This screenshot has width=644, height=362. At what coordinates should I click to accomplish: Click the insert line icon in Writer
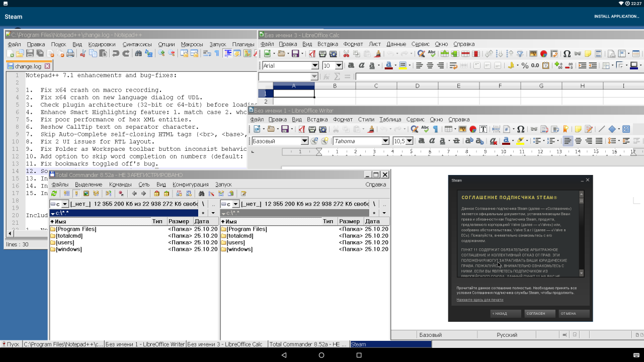pyautogui.click(x=602, y=129)
